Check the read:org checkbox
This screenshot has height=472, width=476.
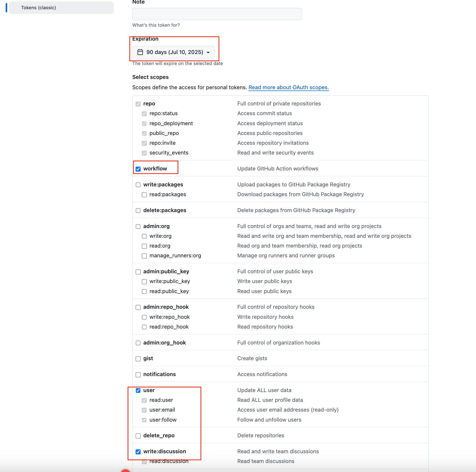[144, 246]
